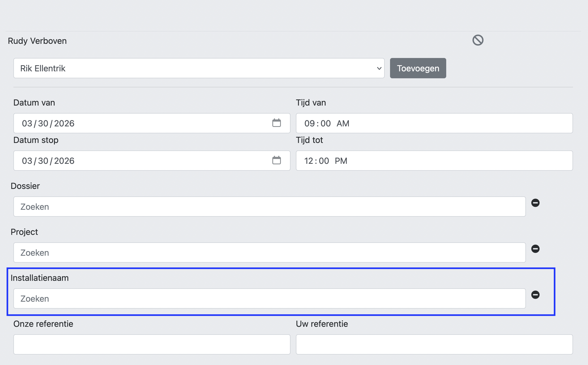This screenshot has height=365, width=588.
Task: Click the Installatienaam label
Action: [40, 278]
